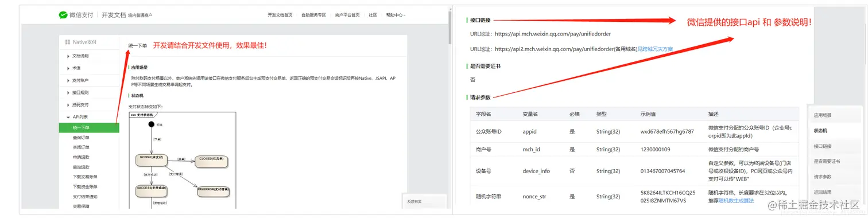Click the 否 required cell in device_info row

572,171
